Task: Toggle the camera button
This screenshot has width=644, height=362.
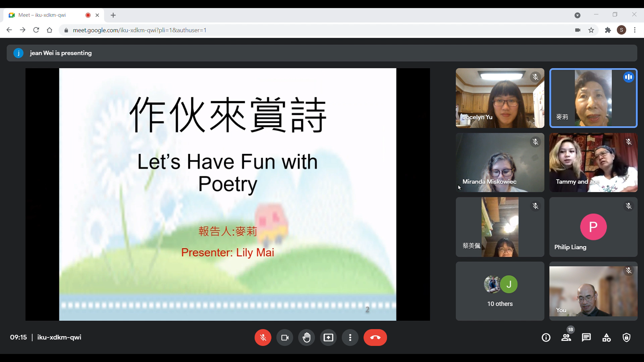Action: tap(285, 338)
